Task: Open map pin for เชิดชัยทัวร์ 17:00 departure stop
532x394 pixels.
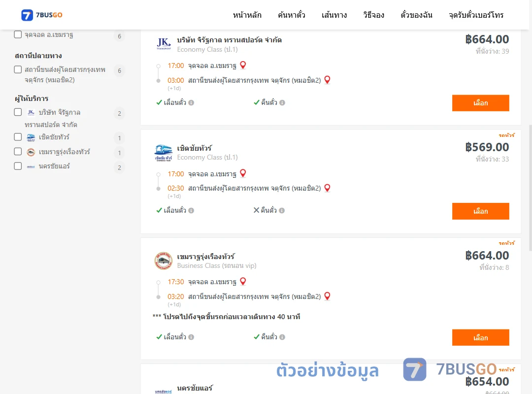Action: coord(243,173)
